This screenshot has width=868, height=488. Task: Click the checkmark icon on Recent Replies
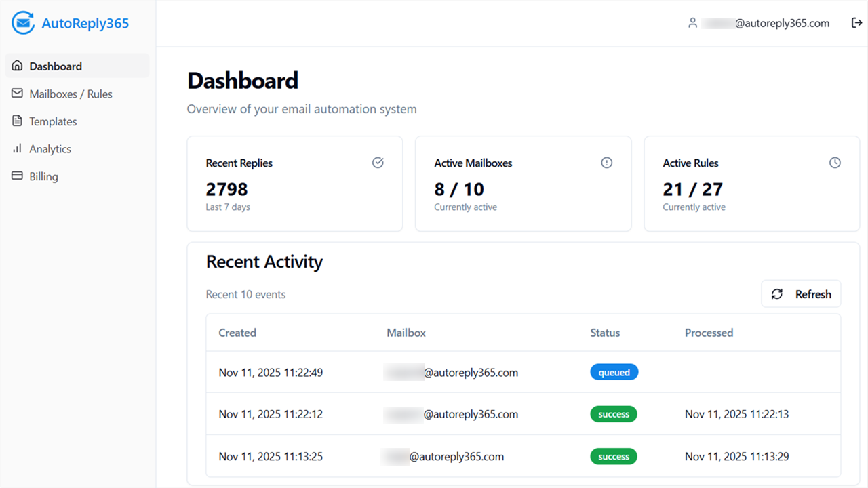pos(378,163)
